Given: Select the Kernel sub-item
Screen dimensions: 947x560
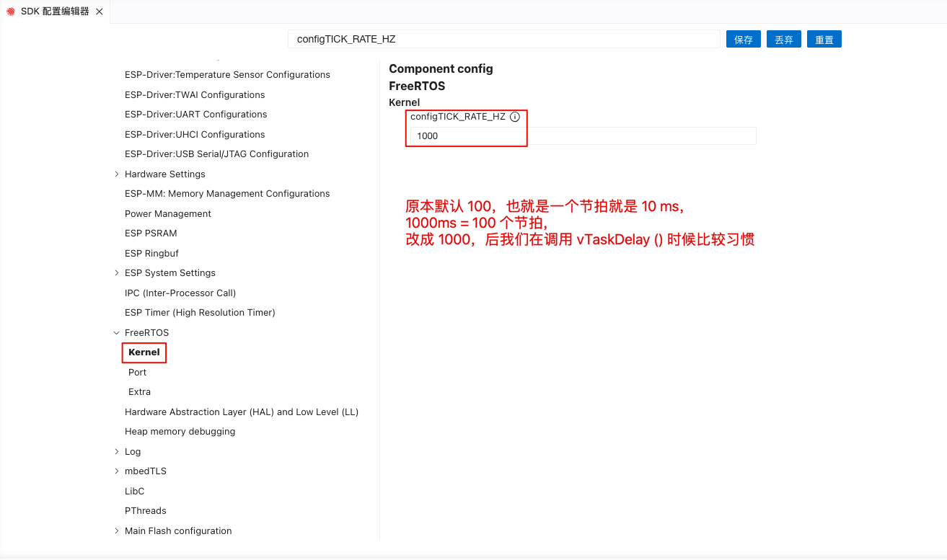Looking at the screenshot, I should [144, 352].
